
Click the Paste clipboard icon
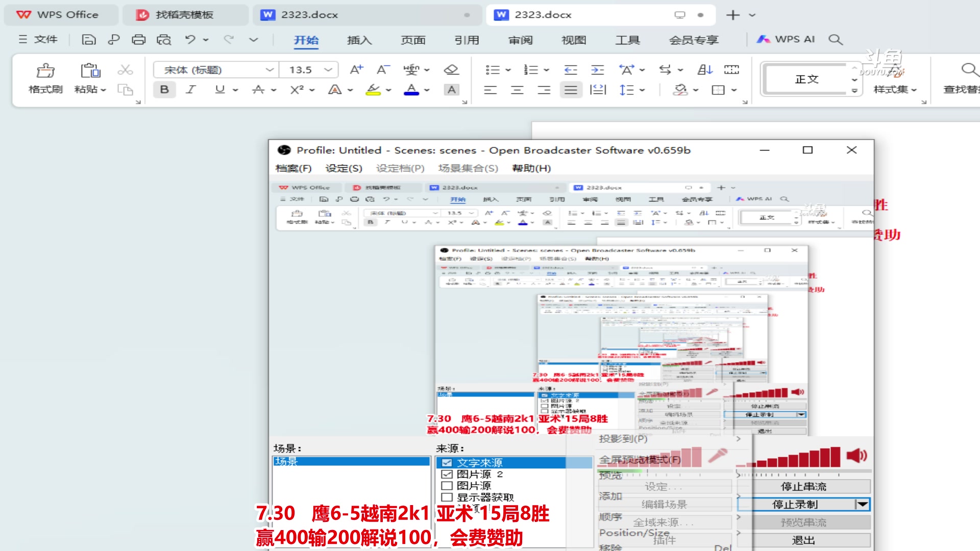pos(90,70)
